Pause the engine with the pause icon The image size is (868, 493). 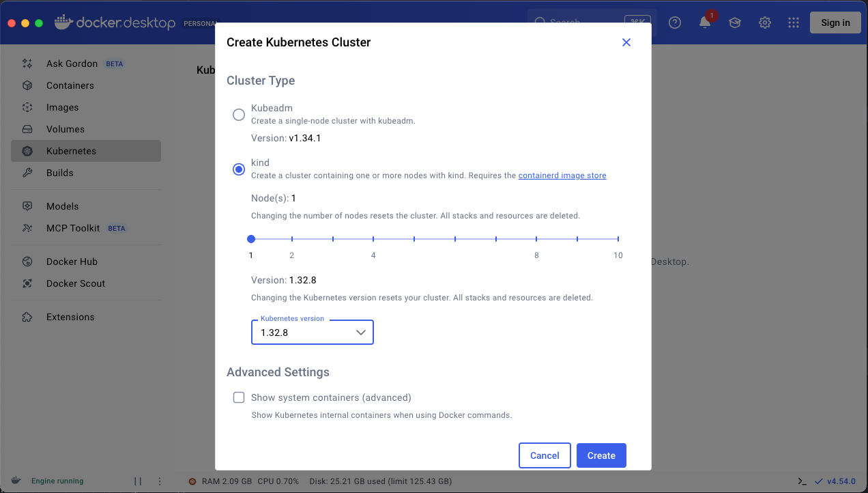[138, 481]
